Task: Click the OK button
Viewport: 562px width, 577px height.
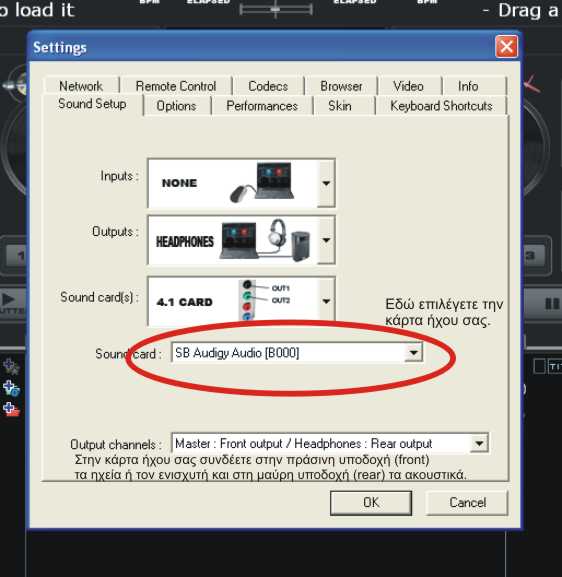Action: point(371,503)
